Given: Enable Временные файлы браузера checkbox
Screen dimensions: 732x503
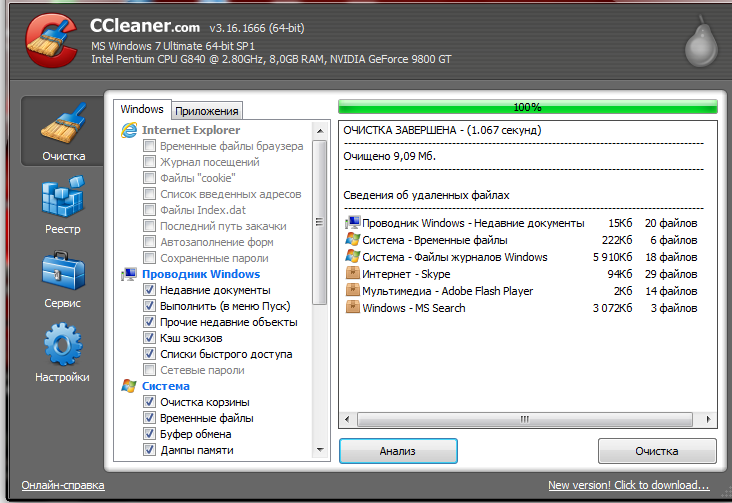Looking at the screenshot, I should point(149,146).
